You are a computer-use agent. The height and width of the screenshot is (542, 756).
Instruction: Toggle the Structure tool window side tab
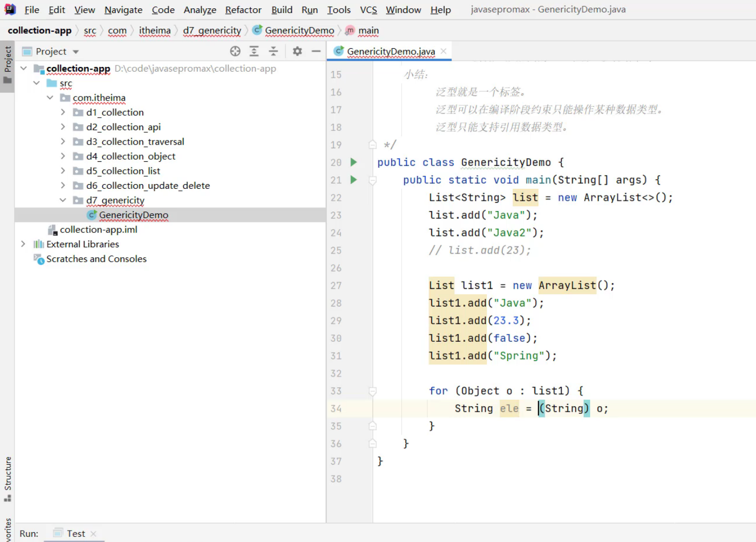click(x=7, y=480)
